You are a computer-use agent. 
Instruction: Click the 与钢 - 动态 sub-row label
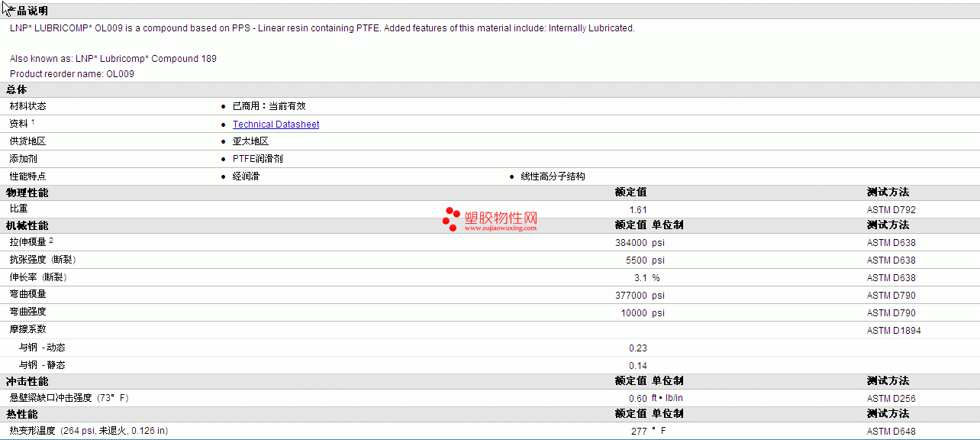[x=42, y=348]
